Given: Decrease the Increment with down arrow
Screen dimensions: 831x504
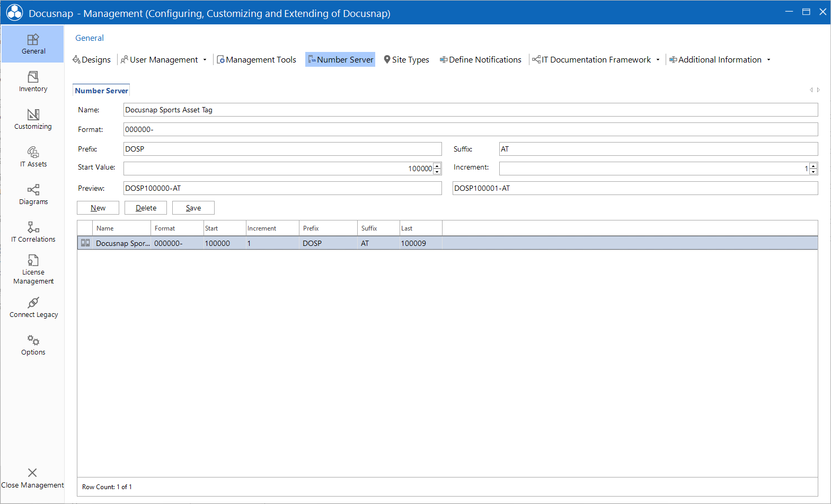Looking at the screenshot, I should coord(814,172).
